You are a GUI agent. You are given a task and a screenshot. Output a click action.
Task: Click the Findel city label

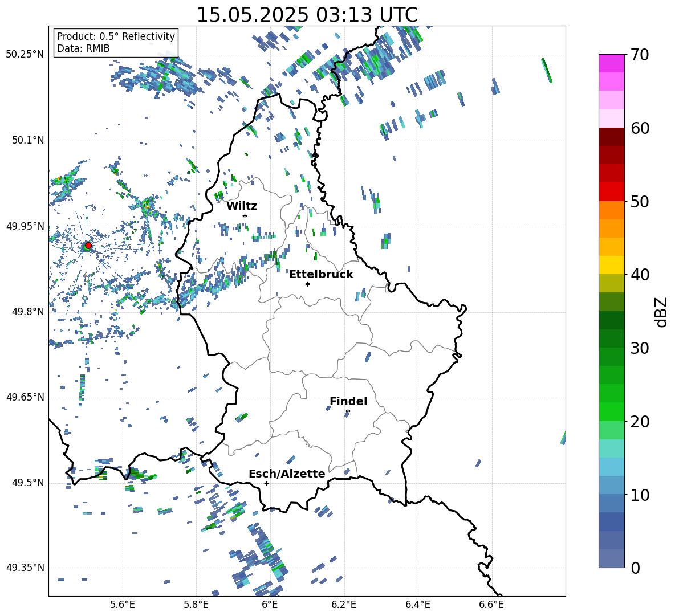click(x=348, y=401)
